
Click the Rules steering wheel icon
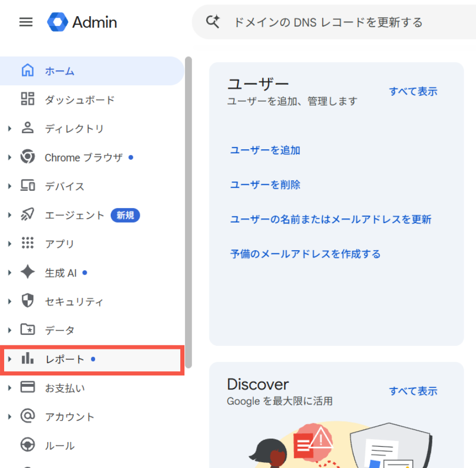point(28,445)
